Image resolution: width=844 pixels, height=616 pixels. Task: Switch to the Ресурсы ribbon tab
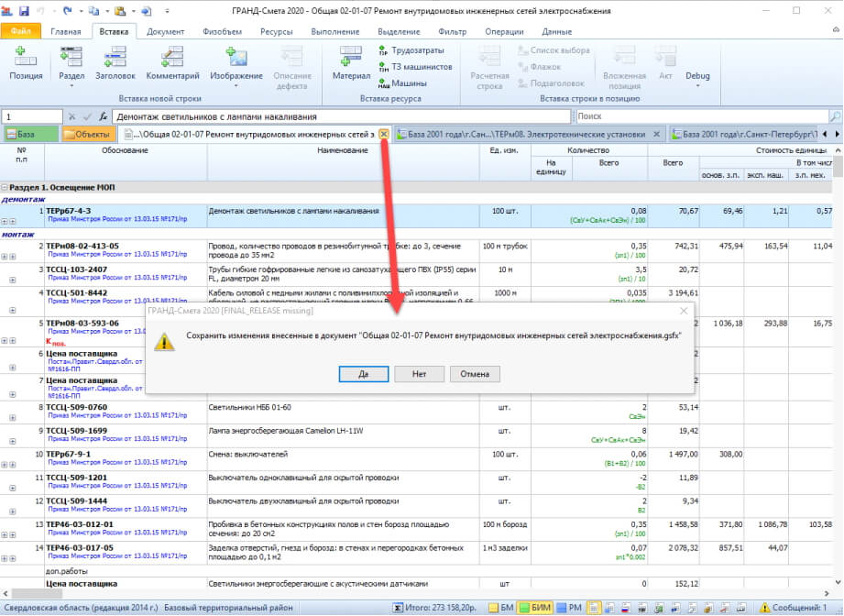(x=276, y=32)
